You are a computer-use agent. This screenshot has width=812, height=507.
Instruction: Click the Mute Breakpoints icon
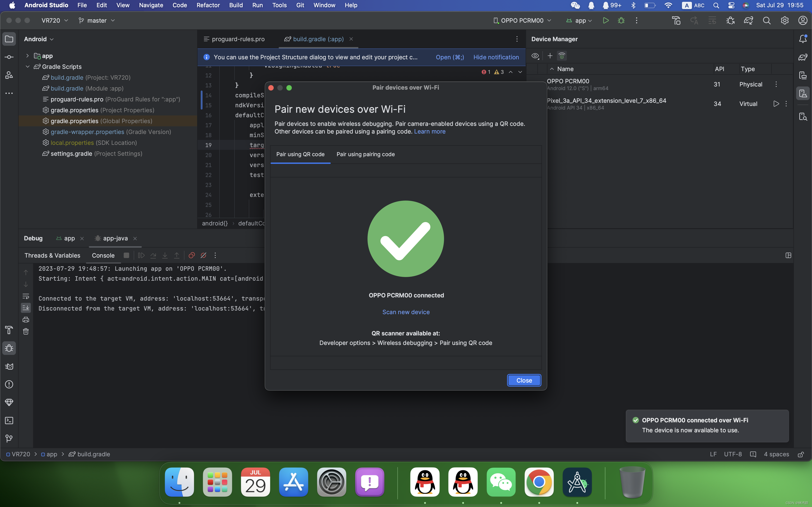click(203, 256)
